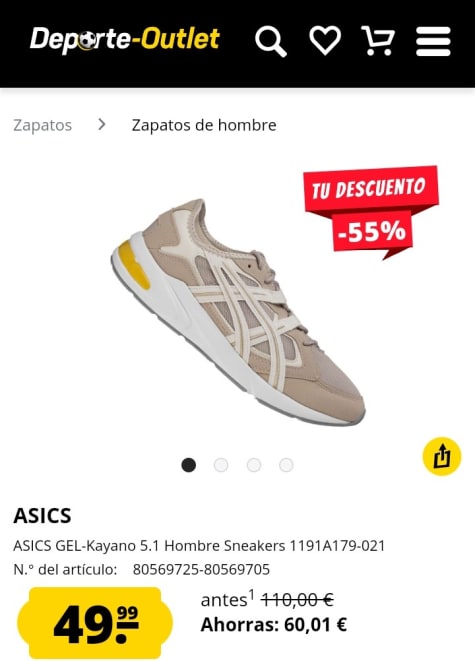475x661 pixels.
Task: Click the breadcrumb chevron arrow
Action: [101, 124]
